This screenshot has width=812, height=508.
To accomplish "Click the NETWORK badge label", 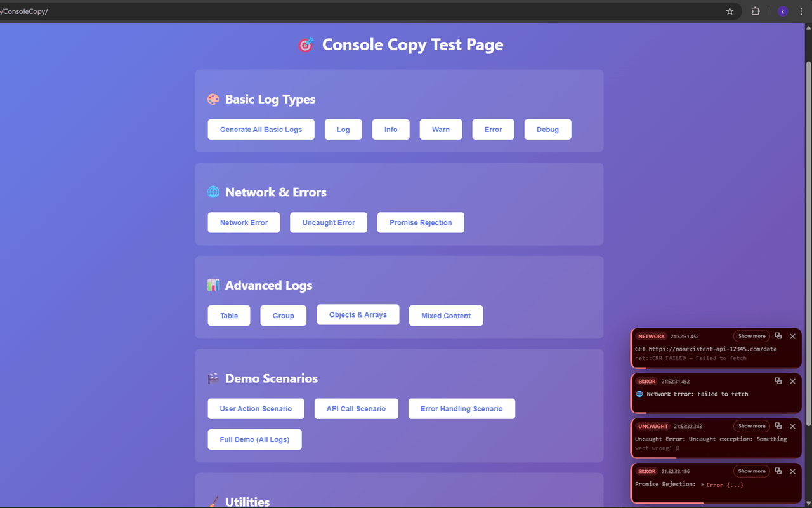I will point(652,337).
